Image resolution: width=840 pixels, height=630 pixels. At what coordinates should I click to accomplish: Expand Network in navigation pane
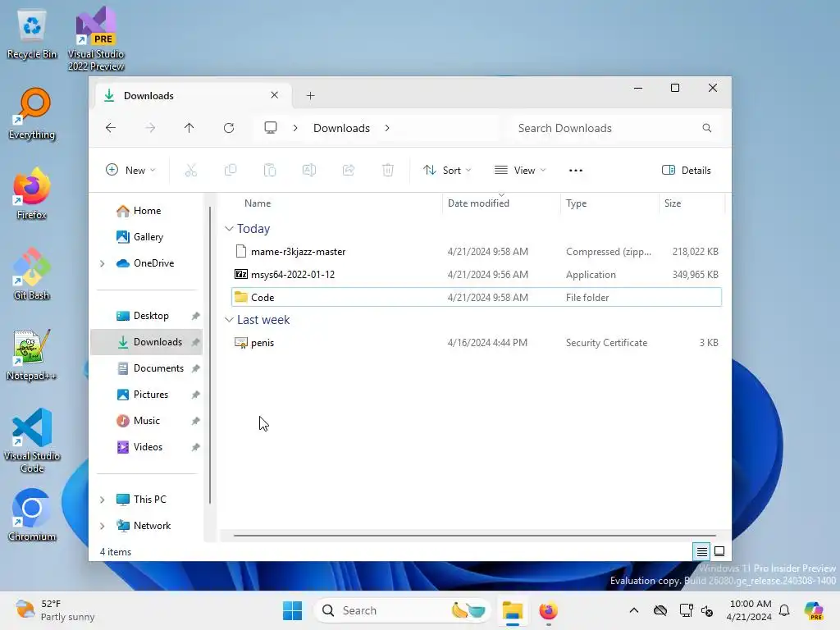pos(103,526)
